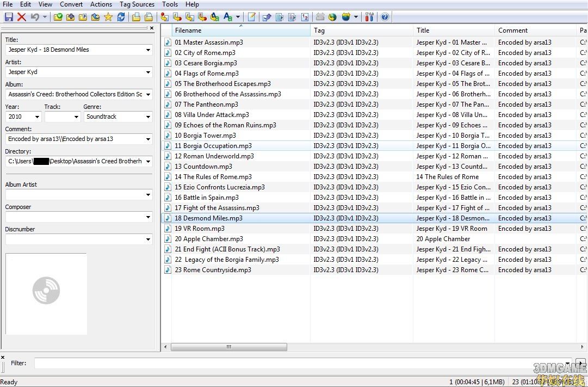This screenshot has height=387, width=588.
Task: Open Options via the tools icon
Action: click(369, 17)
